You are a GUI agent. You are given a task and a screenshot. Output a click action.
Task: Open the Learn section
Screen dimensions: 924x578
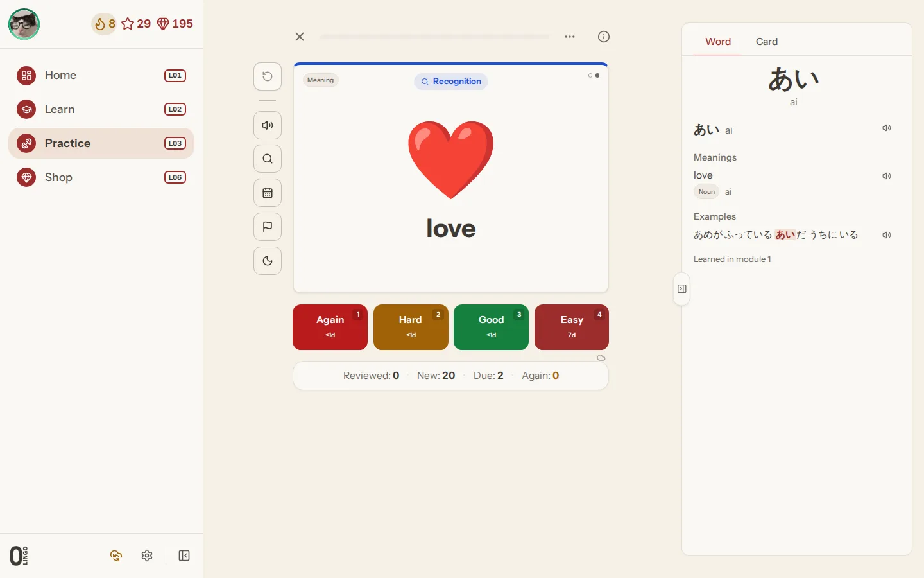pos(101,109)
